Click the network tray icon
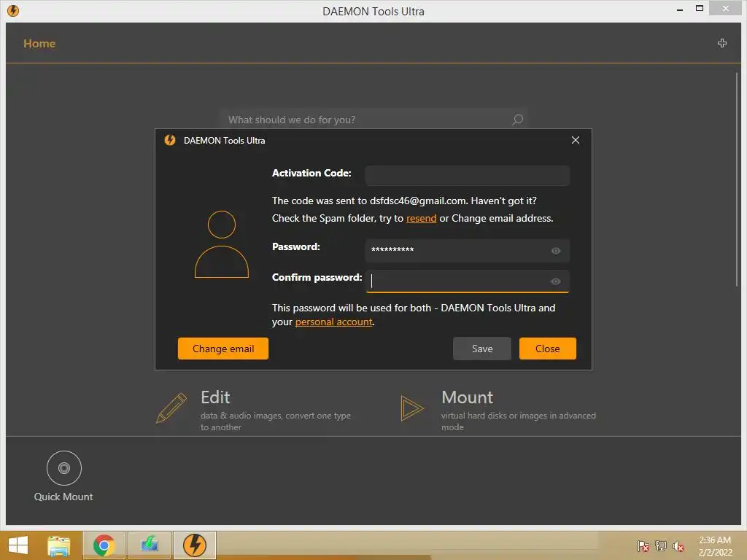Viewport: 747px width, 560px height. pyautogui.click(x=661, y=545)
